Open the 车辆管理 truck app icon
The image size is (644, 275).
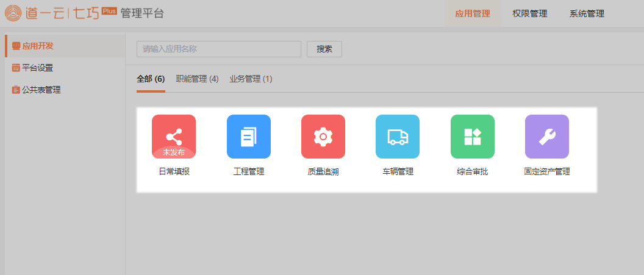coord(398,136)
